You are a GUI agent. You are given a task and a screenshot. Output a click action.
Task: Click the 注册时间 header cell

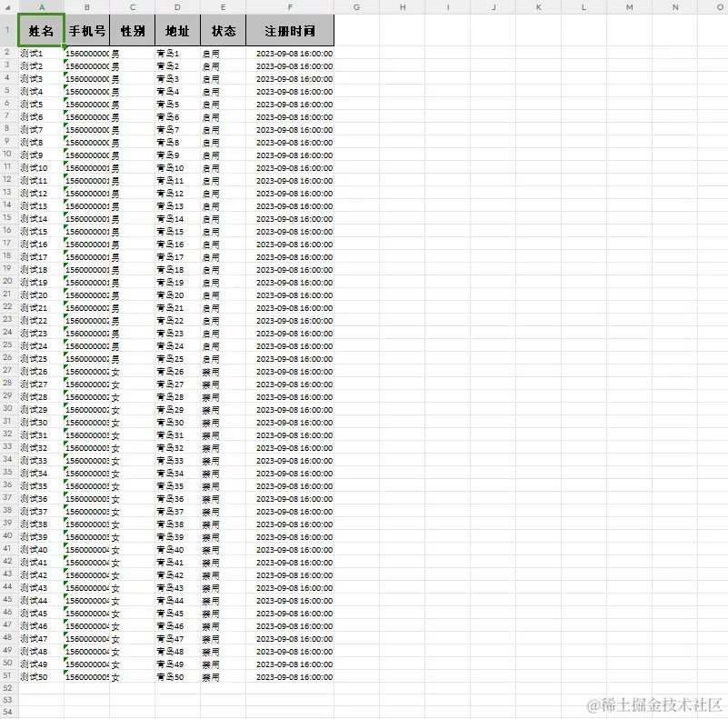[289, 30]
